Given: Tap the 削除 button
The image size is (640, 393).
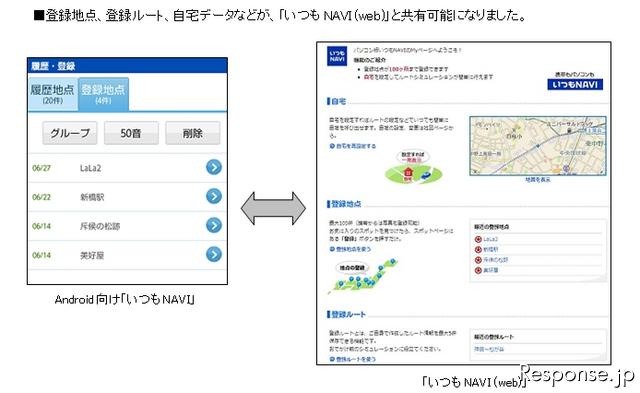Looking at the screenshot, I should (x=193, y=133).
